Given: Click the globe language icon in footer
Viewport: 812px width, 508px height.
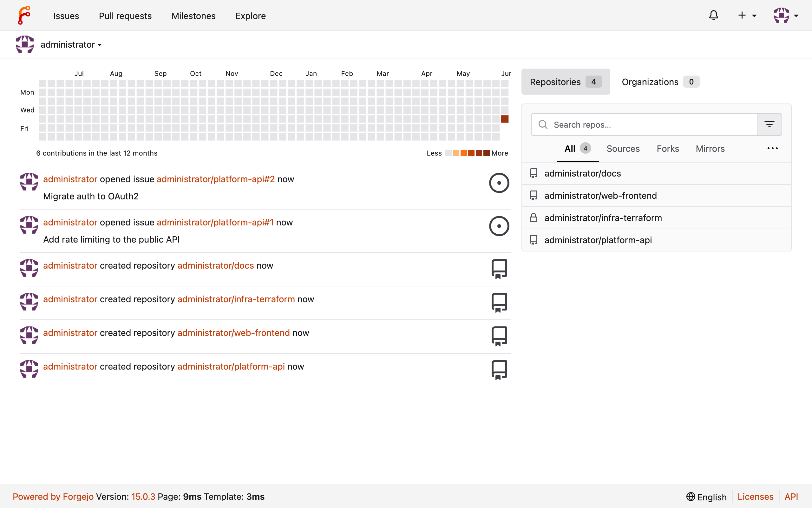Looking at the screenshot, I should coord(691,497).
